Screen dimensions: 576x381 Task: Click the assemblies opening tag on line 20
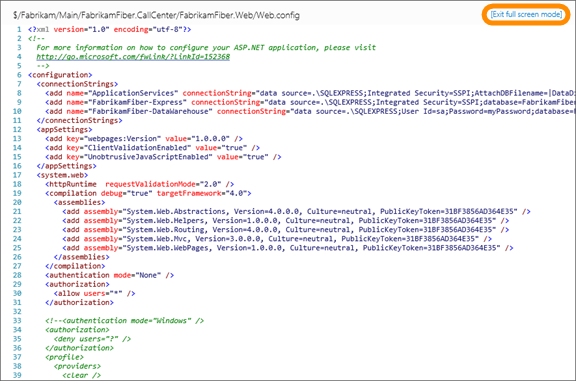click(79, 202)
